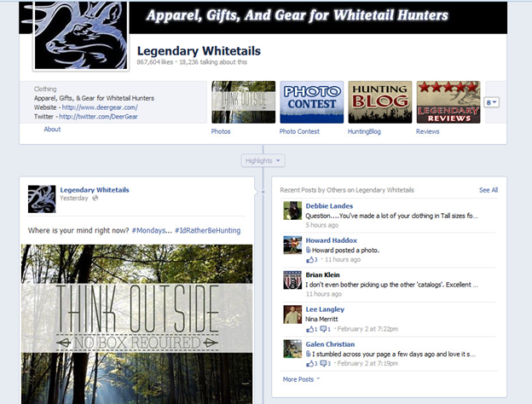
Task: Click the comment bubble icon on Galen Christian's post
Action: pos(323,364)
